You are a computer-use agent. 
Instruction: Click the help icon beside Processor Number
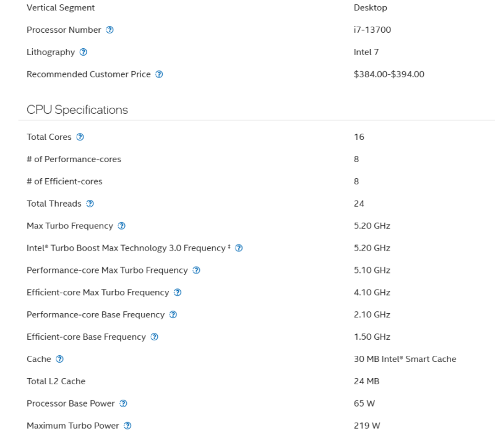(x=110, y=30)
